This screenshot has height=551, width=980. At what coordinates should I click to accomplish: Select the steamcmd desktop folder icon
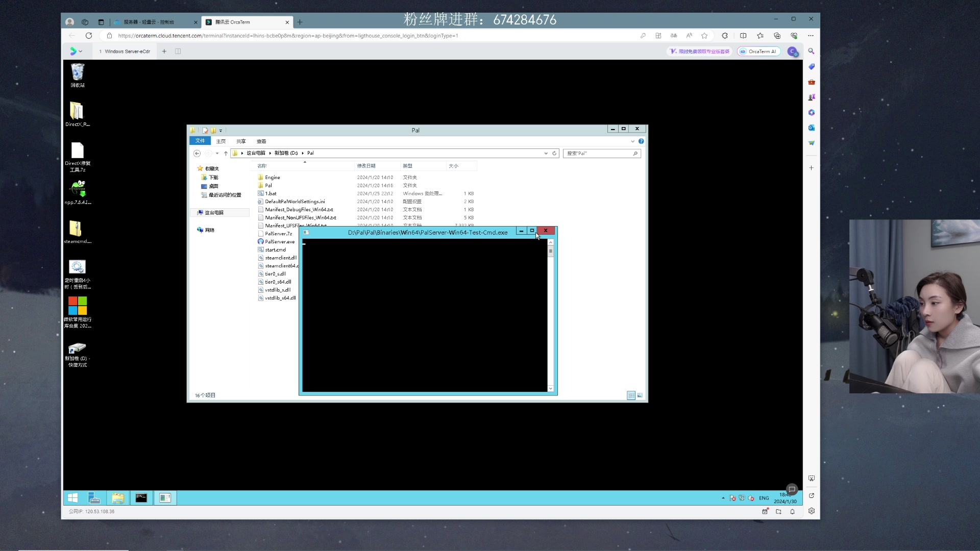tap(78, 232)
